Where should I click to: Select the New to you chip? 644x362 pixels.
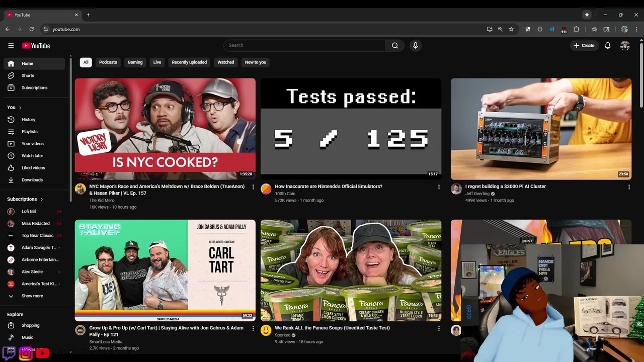(255, 62)
